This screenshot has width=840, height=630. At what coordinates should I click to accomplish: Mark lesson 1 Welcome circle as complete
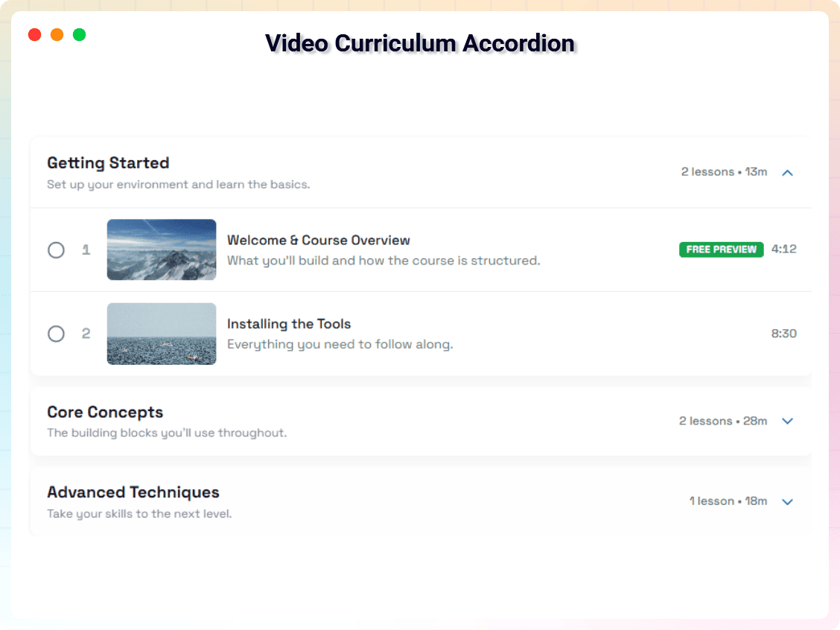(x=57, y=250)
